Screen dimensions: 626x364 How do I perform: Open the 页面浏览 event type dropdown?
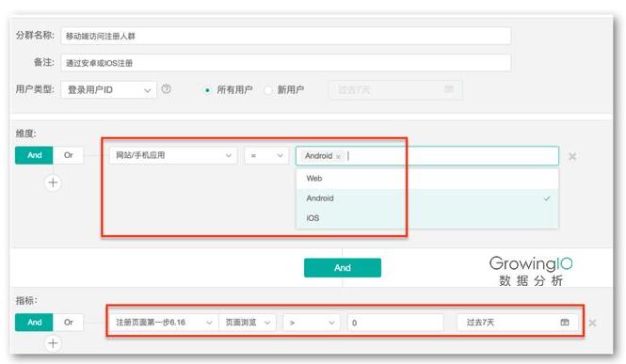(x=248, y=322)
